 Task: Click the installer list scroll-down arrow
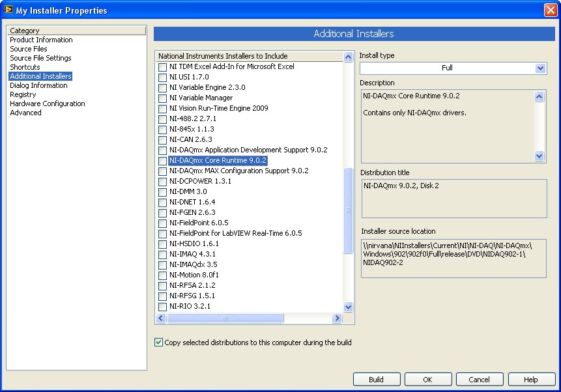pos(348,307)
